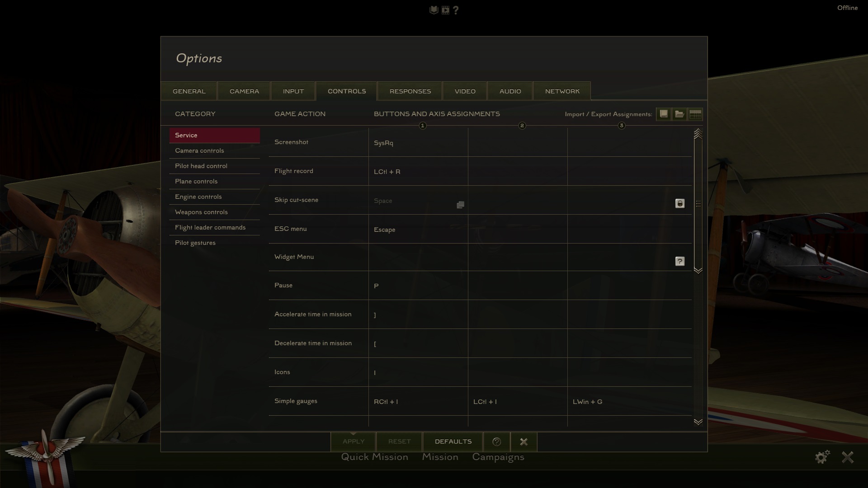Click the scroll-down arrow of the assignments list

tap(698, 422)
